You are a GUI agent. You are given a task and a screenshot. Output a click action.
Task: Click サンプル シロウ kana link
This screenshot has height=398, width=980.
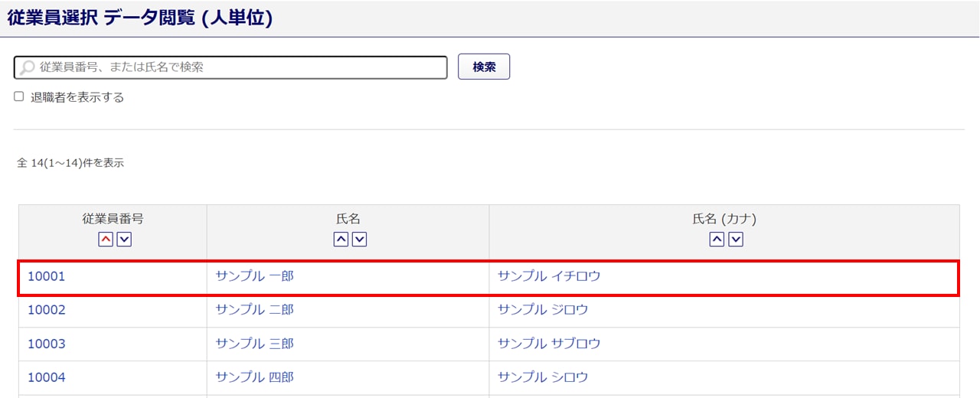click(543, 377)
